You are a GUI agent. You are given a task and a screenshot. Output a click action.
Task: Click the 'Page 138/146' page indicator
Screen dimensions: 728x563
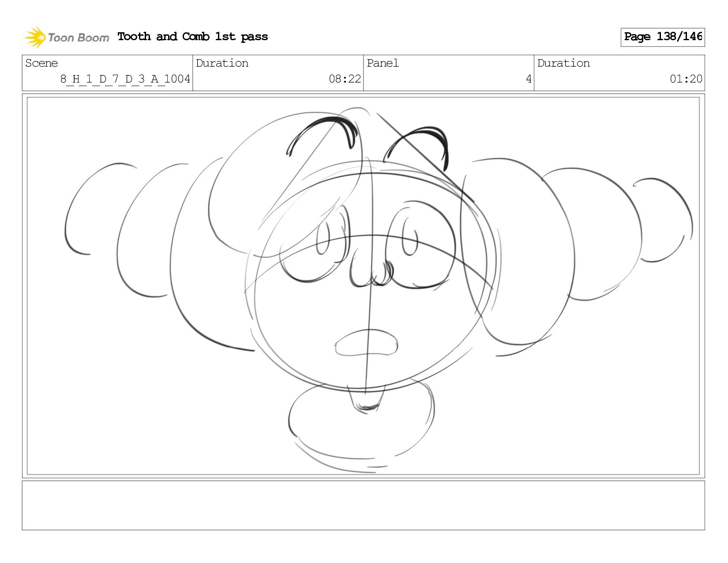663,37
